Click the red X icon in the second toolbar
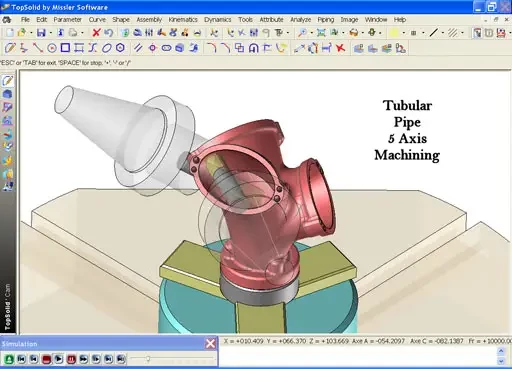 340,48
